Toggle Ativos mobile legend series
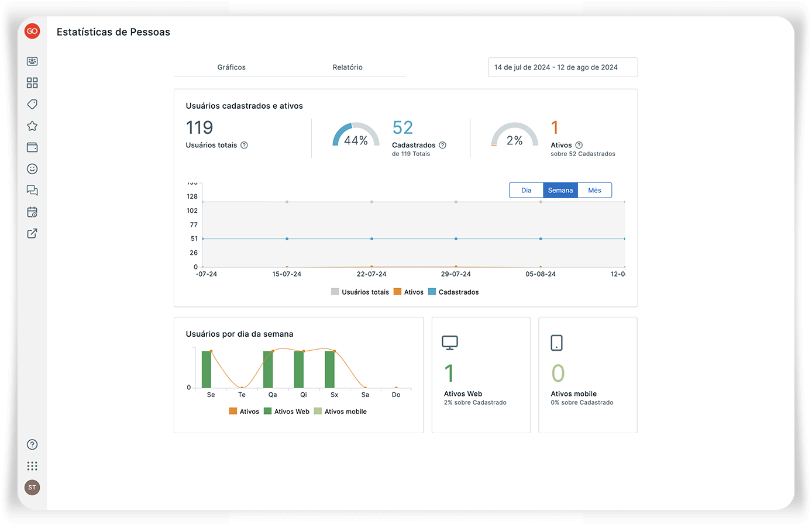Image resolution: width=812 pixels, height=525 pixels. point(340,412)
